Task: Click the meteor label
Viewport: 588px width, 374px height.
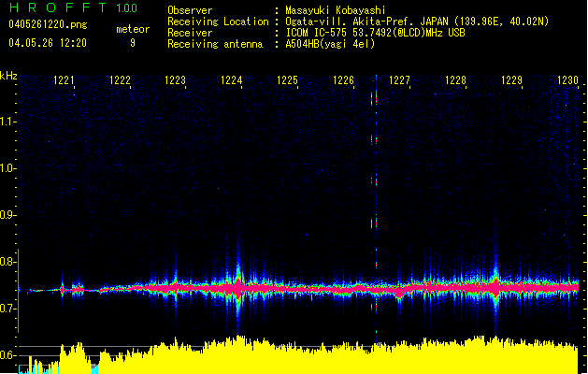Action: tap(133, 29)
